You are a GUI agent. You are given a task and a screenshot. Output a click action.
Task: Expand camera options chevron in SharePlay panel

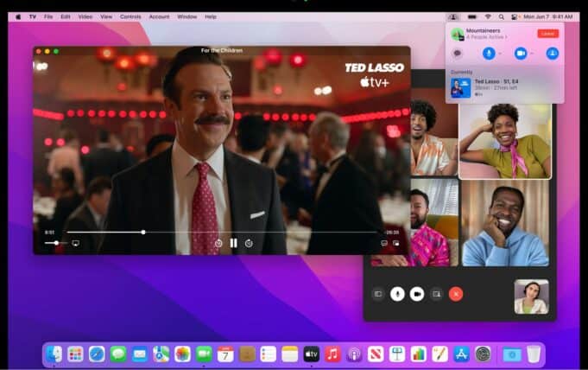click(x=532, y=54)
